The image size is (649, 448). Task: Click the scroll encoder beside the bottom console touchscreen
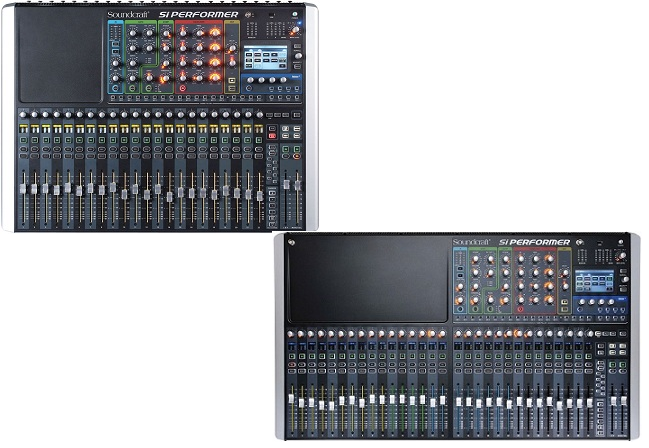click(625, 279)
